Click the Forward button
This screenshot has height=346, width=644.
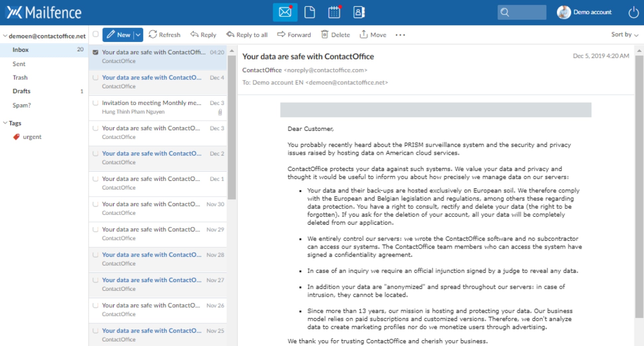point(294,35)
